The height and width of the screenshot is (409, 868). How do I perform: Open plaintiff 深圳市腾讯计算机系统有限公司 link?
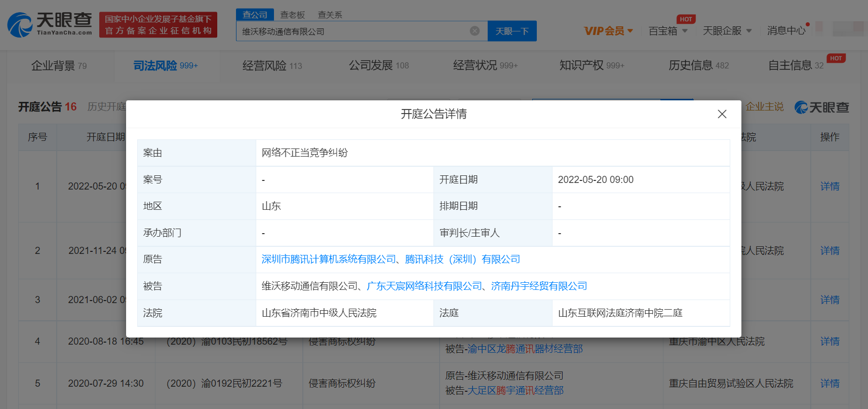click(329, 259)
